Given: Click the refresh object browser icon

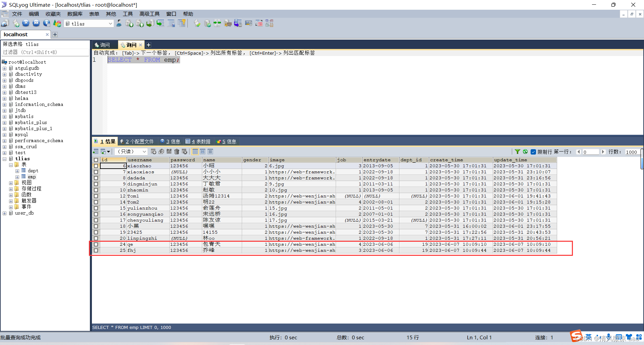Looking at the screenshot, I should [57, 23].
